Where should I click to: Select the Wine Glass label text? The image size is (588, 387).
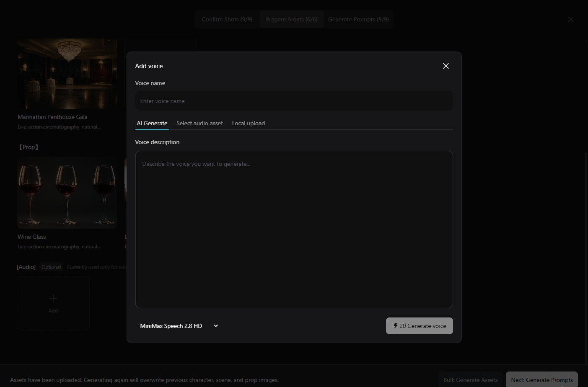click(32, 237)
